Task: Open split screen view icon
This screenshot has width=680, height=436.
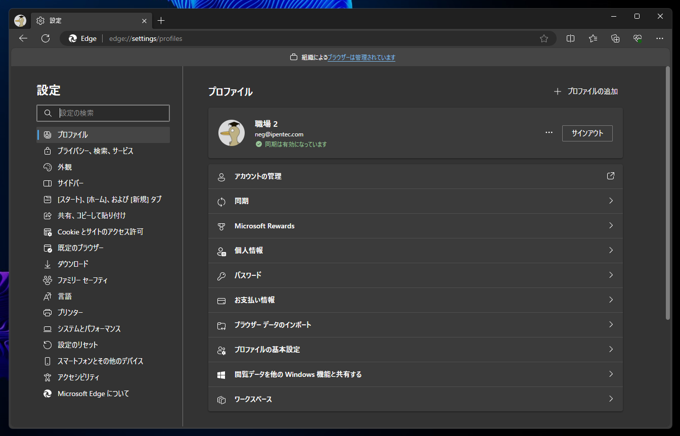Action: (570, 38)
